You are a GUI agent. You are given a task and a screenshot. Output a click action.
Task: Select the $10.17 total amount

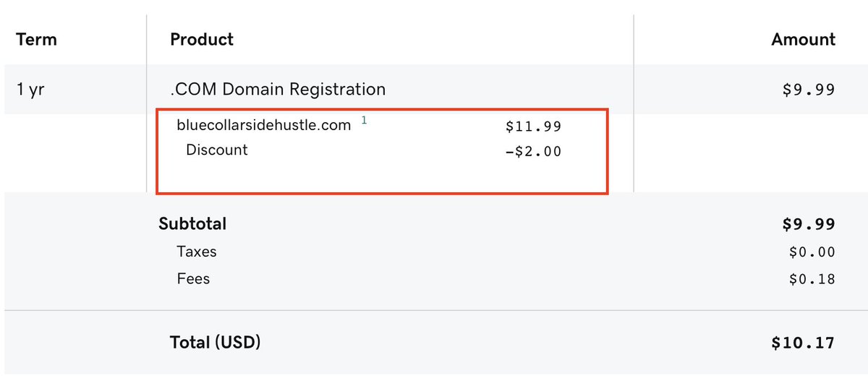[x=804, y=343]
